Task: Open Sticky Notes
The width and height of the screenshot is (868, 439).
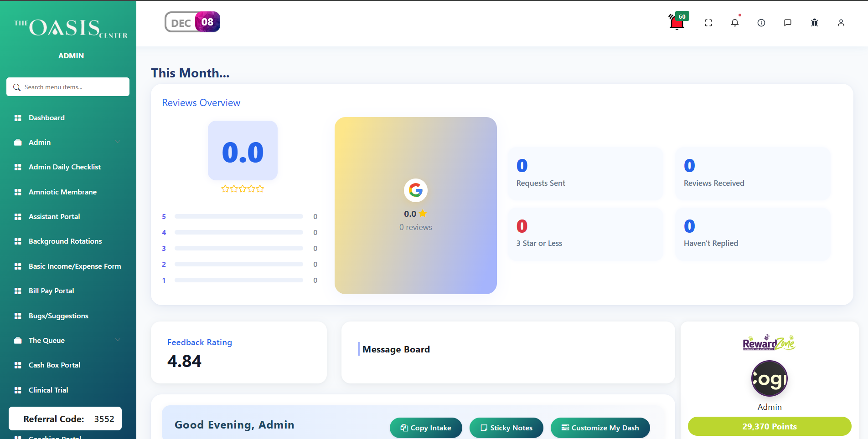Action: [x=506, y=428]
